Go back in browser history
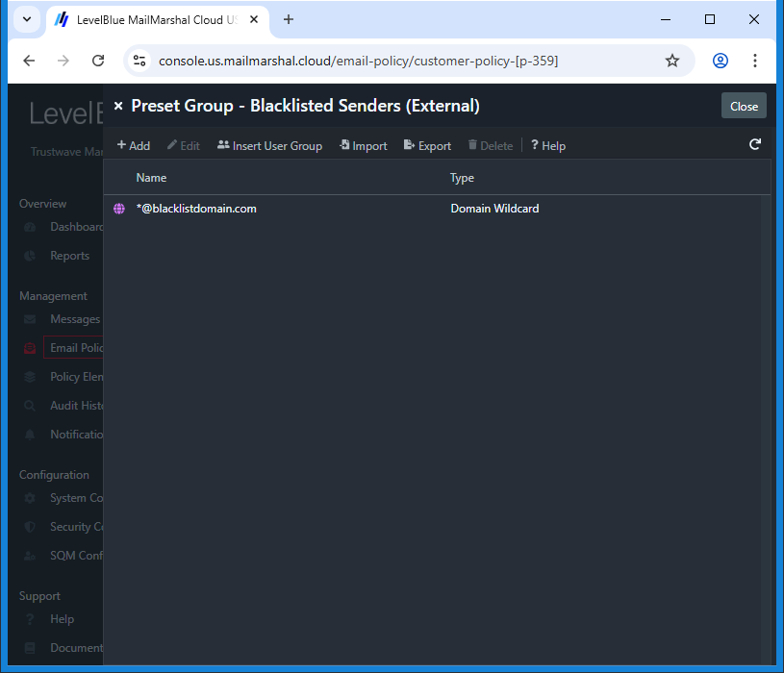This screenshot has height=673, width=784. point(29,61)
